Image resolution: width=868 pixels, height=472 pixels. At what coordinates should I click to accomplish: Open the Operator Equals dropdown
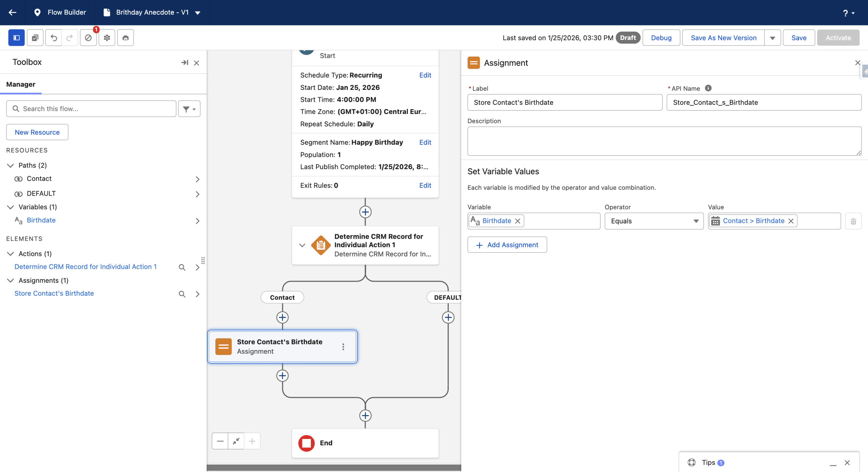click(654, 221)
